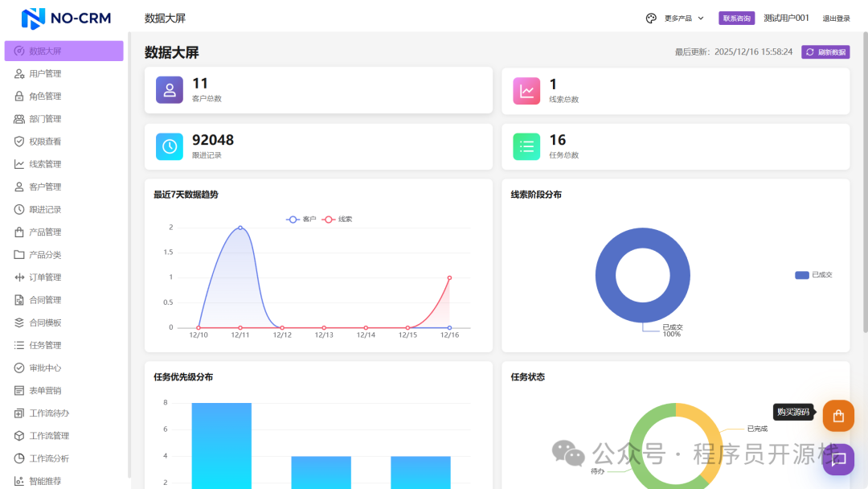Click 退出登录 to log out
This screenshot has width=868, height=489.
pyautogui.click(x=836, y=18)
